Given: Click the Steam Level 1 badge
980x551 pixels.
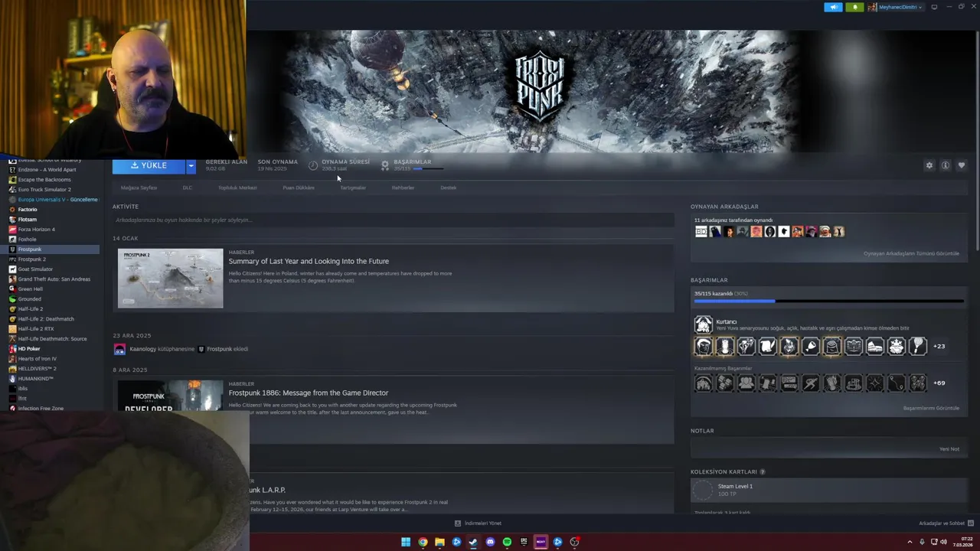Looking at the screenshot, I should point(703,490).
